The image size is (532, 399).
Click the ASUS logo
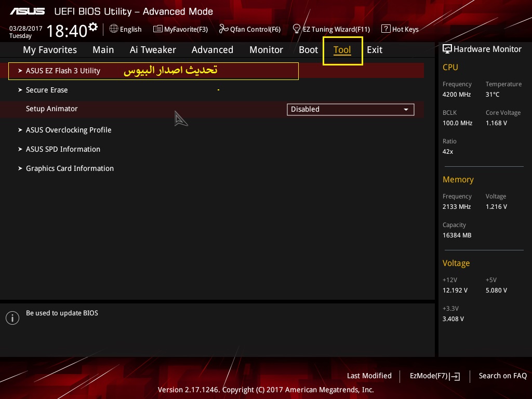[27, 11]
